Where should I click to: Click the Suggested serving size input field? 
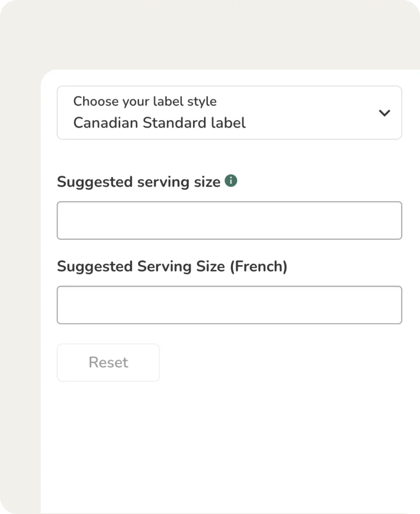point(229,221)
